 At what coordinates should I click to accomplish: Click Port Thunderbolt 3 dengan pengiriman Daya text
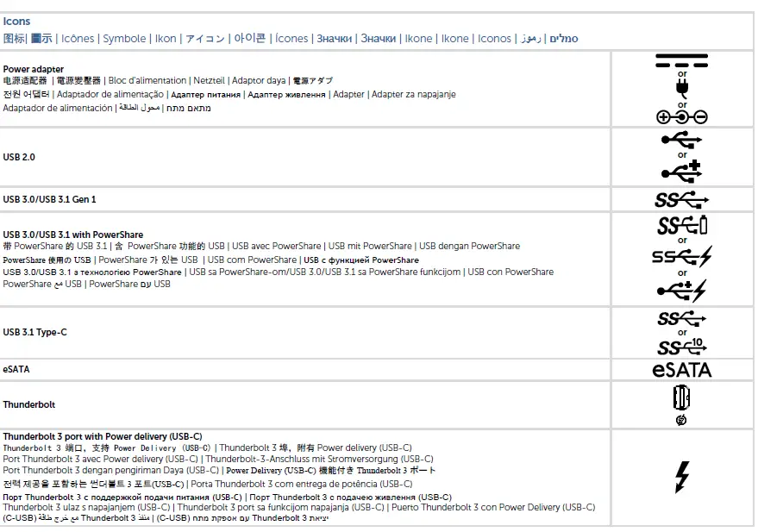point(111,470)
